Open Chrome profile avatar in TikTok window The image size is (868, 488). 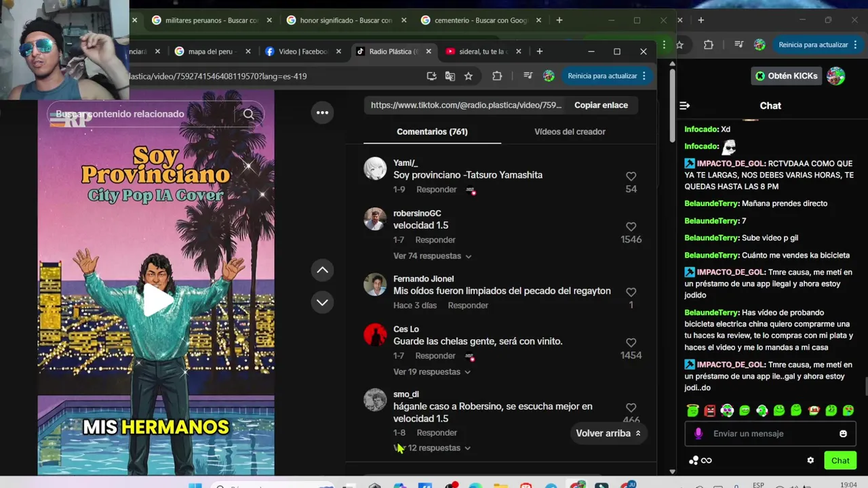point(549,76)
